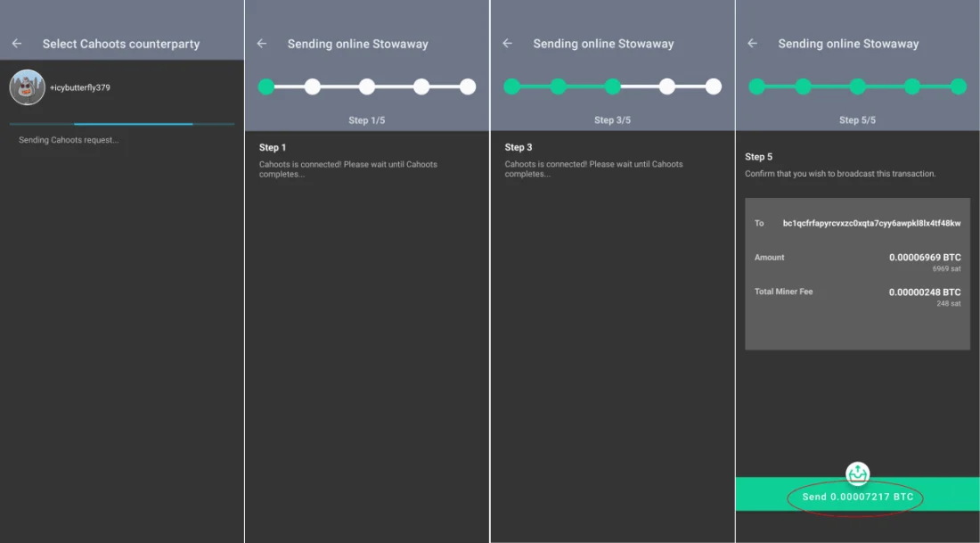Tap back arrow on Step 1/5 Stowaway screen

tap(262, 44)
